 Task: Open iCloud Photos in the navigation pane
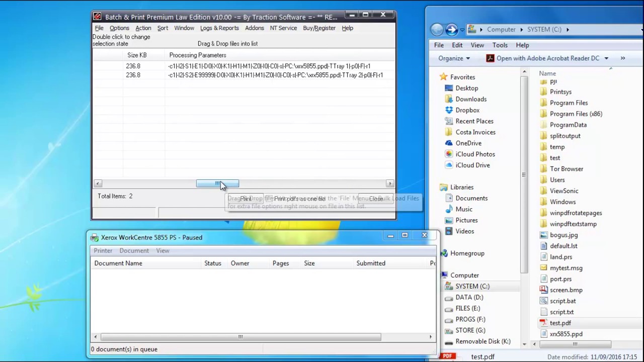tap(475, 155)
